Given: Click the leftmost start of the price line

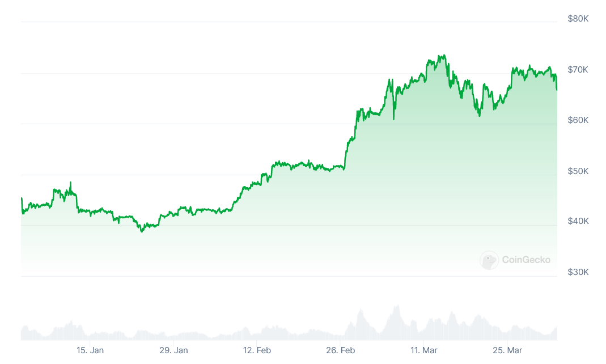Looking at the screenshot, I should (22, 198).
